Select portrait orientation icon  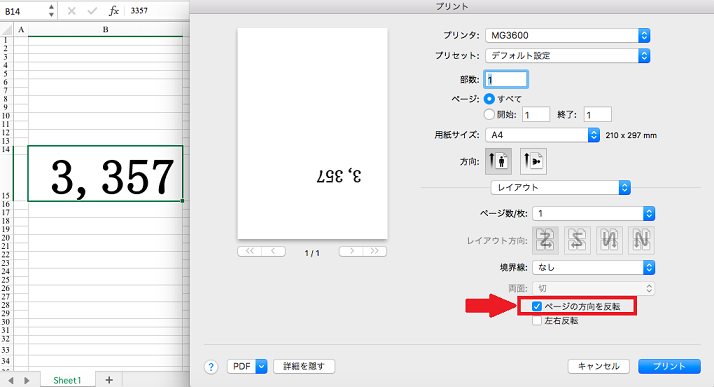click(498, 161)
